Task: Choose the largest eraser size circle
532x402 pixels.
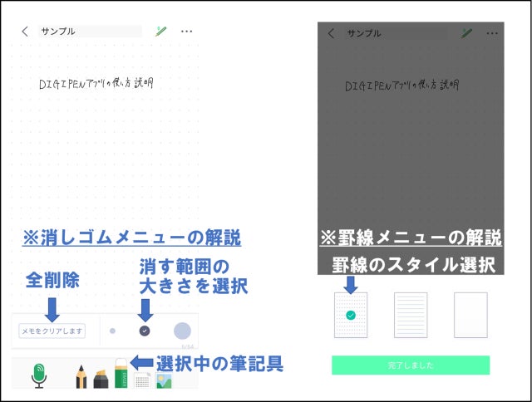Action: 182,331
